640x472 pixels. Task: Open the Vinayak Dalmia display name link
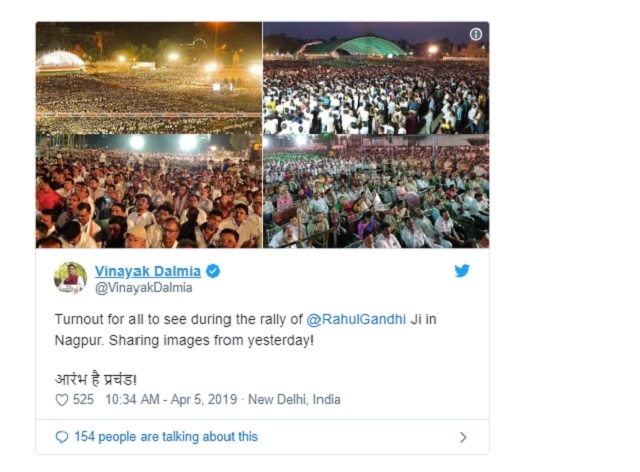[x=148, y=271]
